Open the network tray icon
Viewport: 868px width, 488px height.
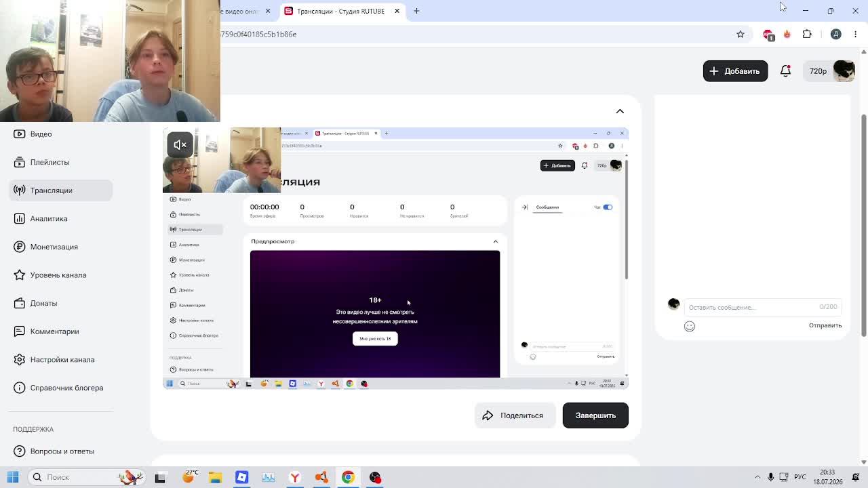click(784, 477)
